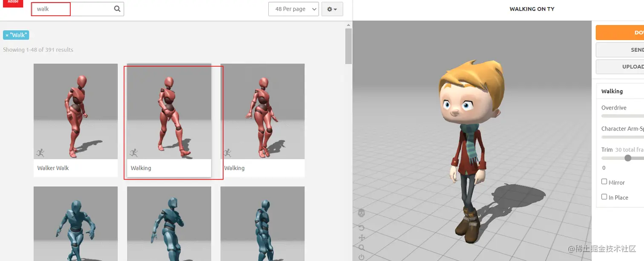The image size is (644, 261).
Task: Click running-man icon on Walker Walk card
Action: click(x=40, y=153)
